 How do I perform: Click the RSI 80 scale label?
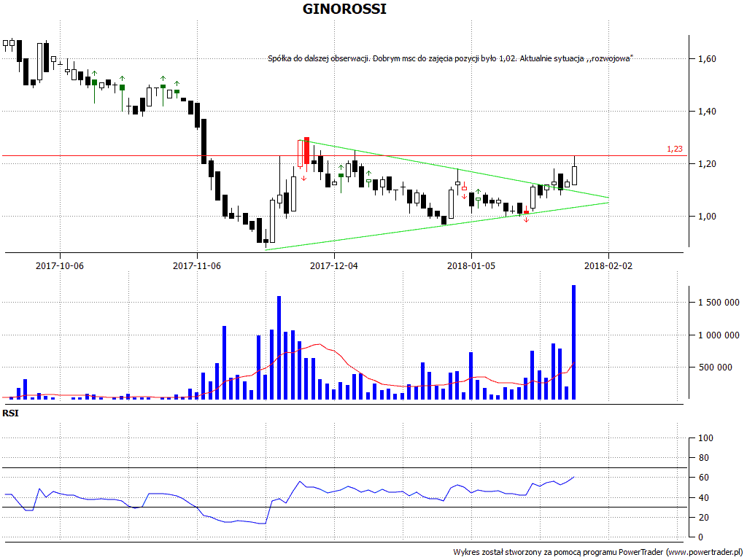pyautogui.click(x=703, y=458)
